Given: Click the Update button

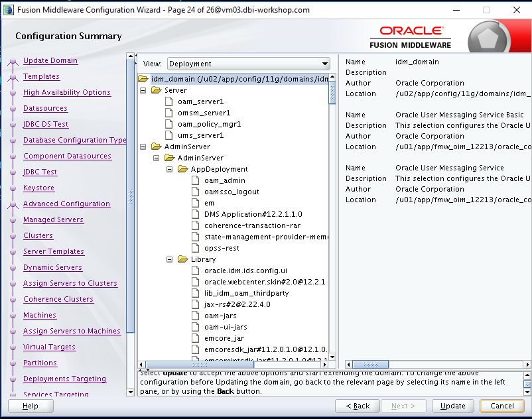Looking at the screenshot, I should coord(452,406).
